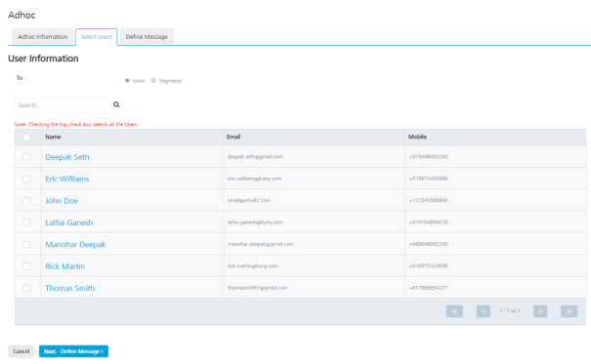Go to the first page of users
The image size is (591, 364).
(x=454, y=311)
